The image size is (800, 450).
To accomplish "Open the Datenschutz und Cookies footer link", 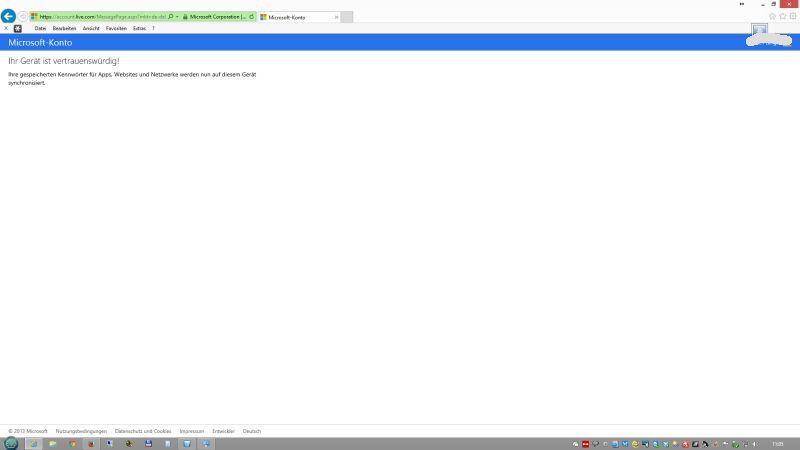I will point(143,431).
